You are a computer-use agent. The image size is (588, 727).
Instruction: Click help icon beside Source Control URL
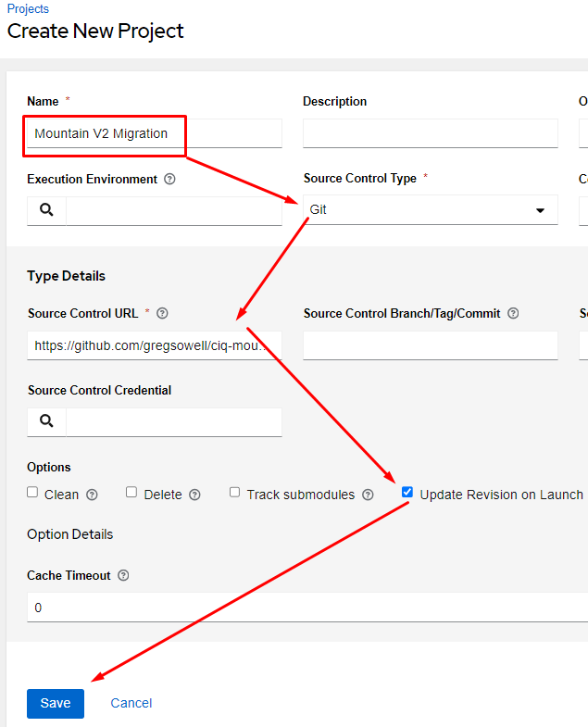point(163,314)
